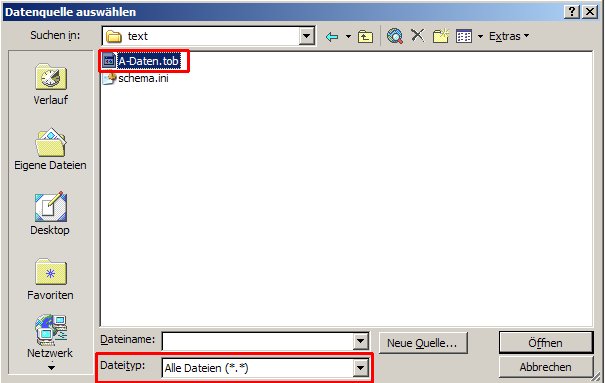Open Verlauf history location

pos(51,85)
